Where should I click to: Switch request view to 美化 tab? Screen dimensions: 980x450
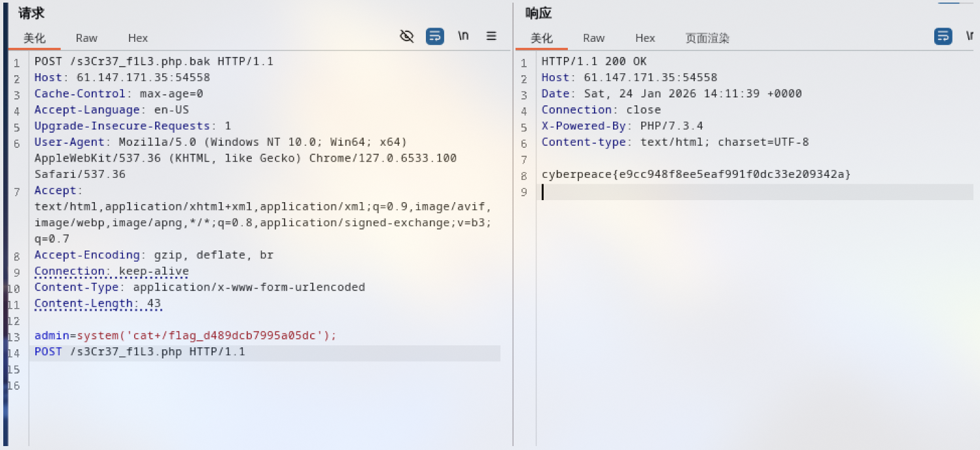(35, 38)
